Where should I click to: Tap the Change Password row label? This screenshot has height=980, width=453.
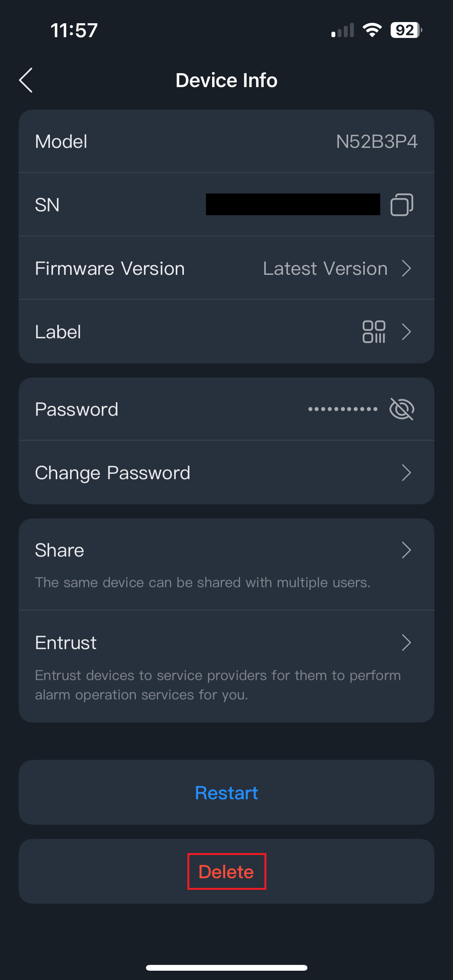coord(113,473)
